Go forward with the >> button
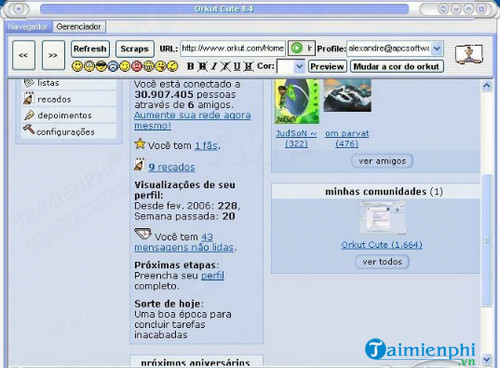 (x=53, y=55)
